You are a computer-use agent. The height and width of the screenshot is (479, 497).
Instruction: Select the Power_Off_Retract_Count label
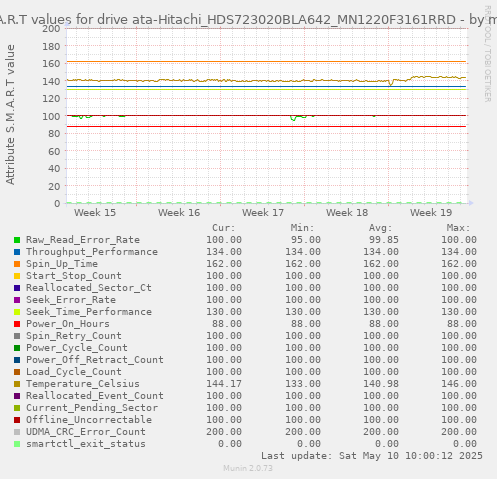click(95, 360)
